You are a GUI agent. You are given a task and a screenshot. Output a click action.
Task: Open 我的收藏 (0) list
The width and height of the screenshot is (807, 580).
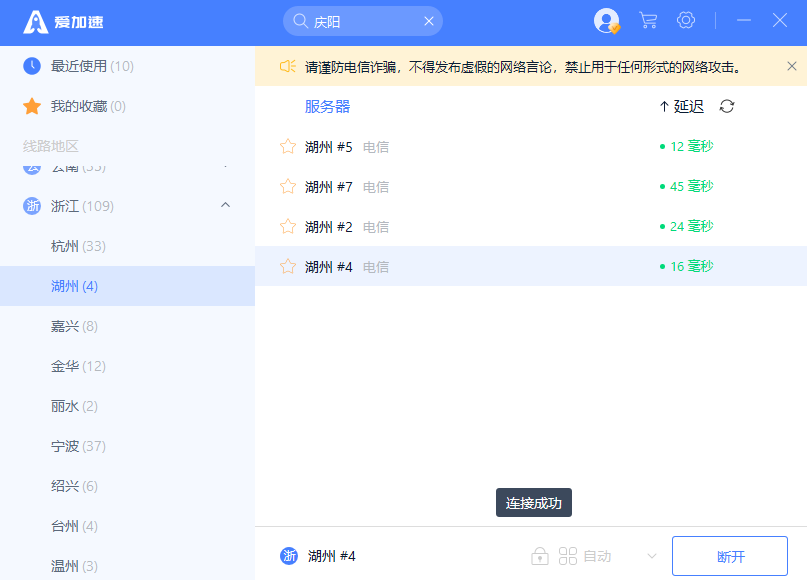tap(127, 106)
